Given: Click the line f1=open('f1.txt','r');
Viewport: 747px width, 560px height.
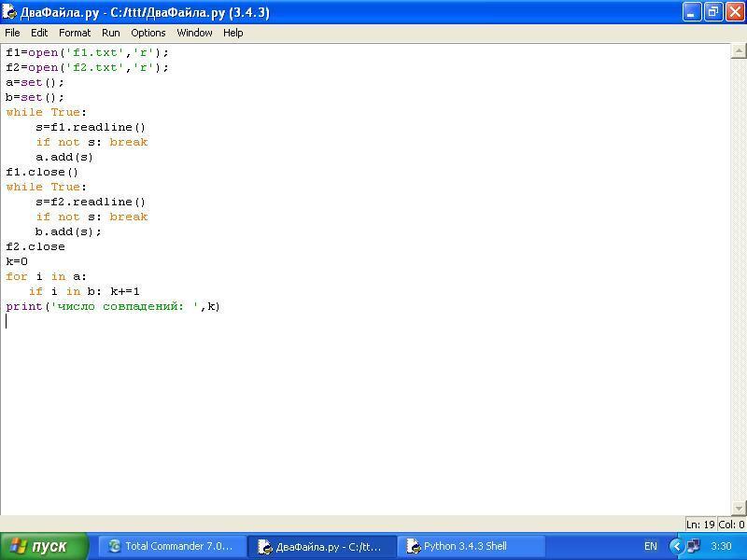Looking at the screenshot, I should click(x=87, y=52).
